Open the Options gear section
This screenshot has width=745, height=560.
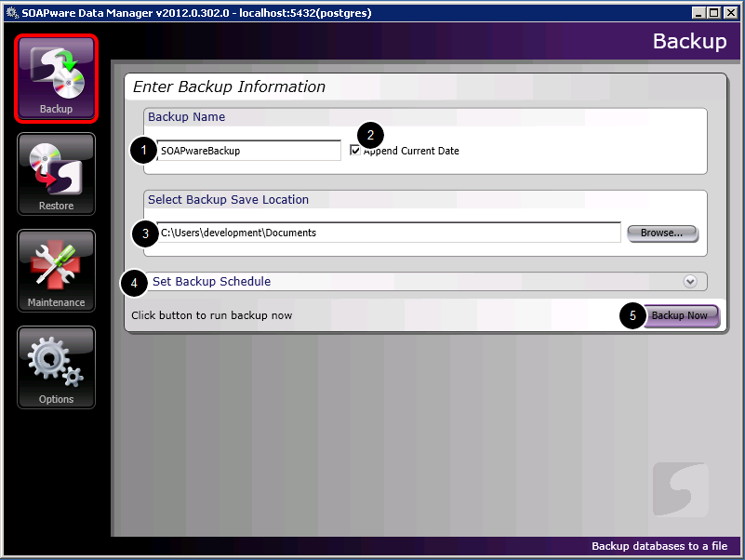click(x=56, y=367)
